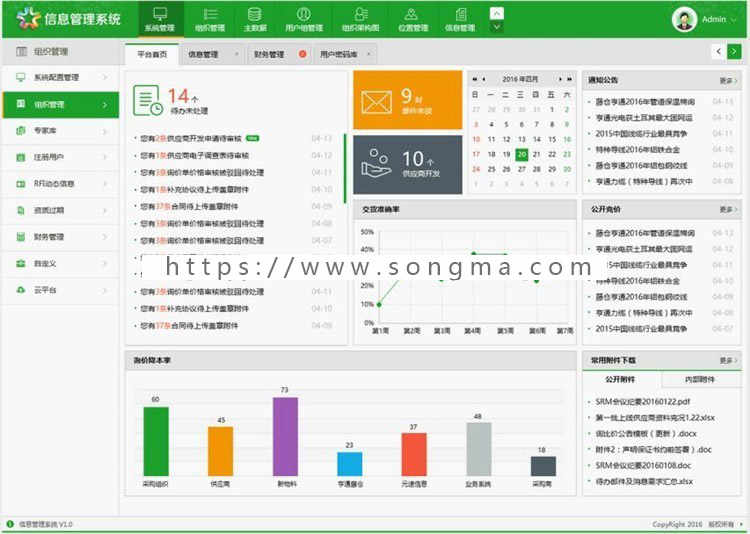
Task: Open the pending item dated 04-13 with new badge
Action: [x=232, y=138]
